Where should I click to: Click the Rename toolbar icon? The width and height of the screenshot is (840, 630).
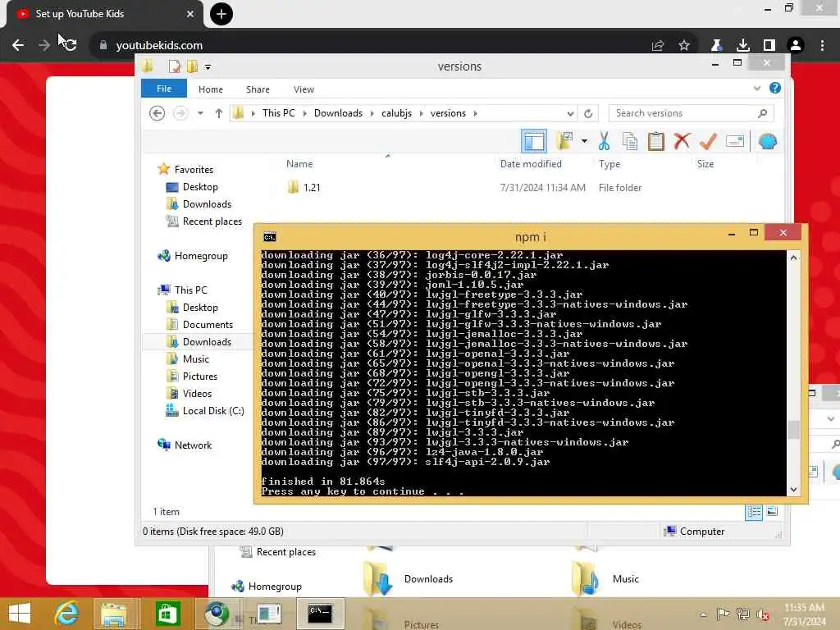click(735, 141)
